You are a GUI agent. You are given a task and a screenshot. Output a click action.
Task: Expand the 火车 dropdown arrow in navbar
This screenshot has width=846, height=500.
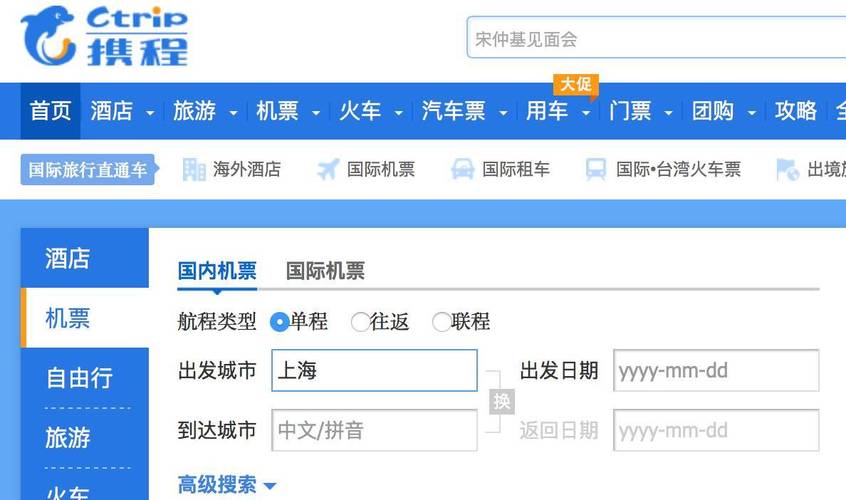[399, 113]
